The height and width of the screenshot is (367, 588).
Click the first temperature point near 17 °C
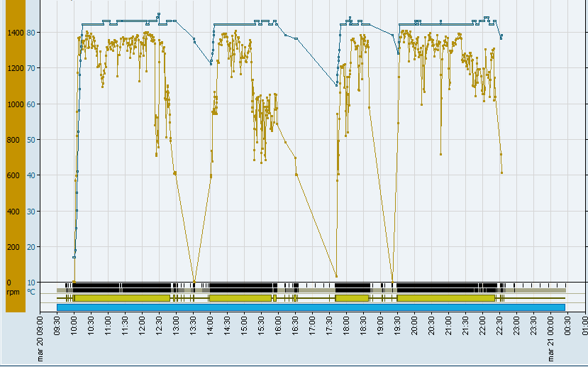74,257
